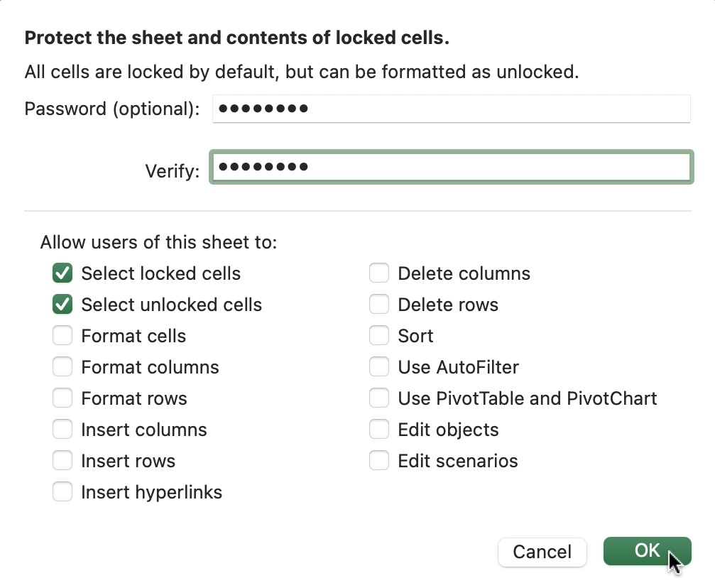
Task: Enable Use PivotTable and PivotChart
Action: click(x=379, y=398)
